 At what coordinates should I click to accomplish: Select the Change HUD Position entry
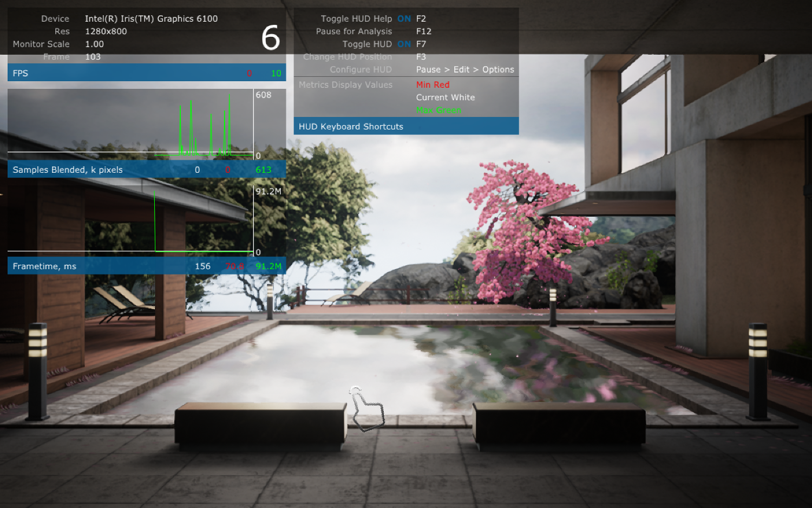348,57
